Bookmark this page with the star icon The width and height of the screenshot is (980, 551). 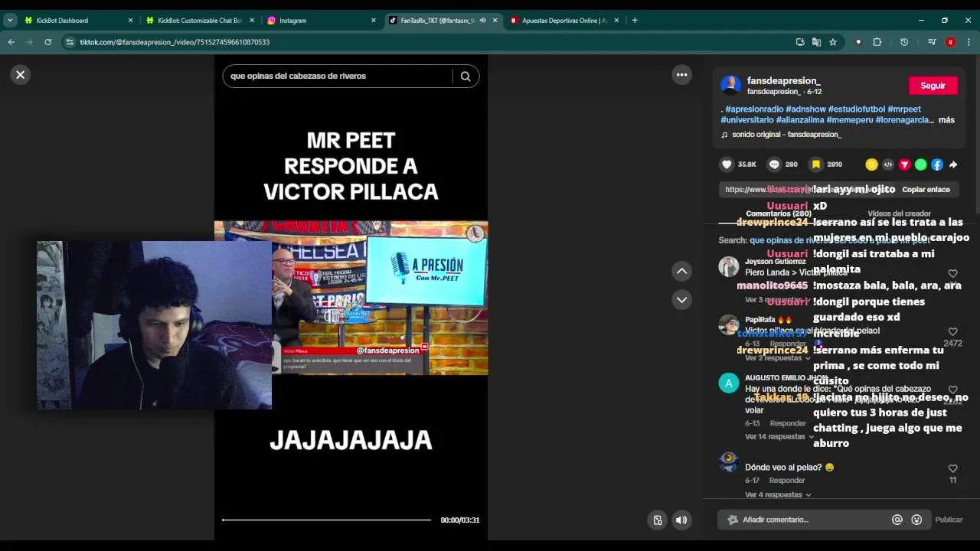(x=833, y=42)
